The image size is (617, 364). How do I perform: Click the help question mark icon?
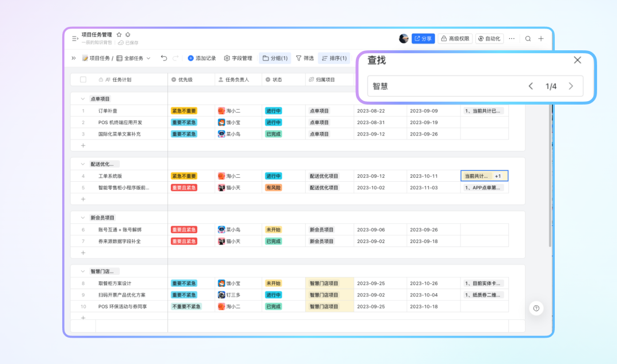[536, 308]
